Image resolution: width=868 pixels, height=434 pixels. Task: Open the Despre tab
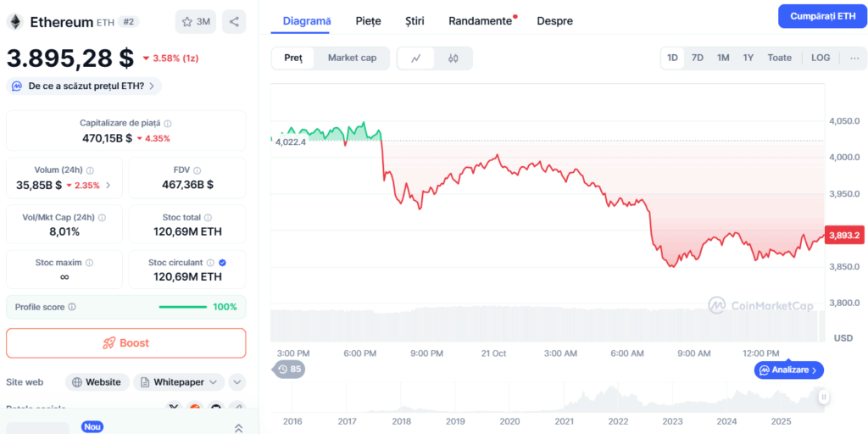click(x=554, y=21)
